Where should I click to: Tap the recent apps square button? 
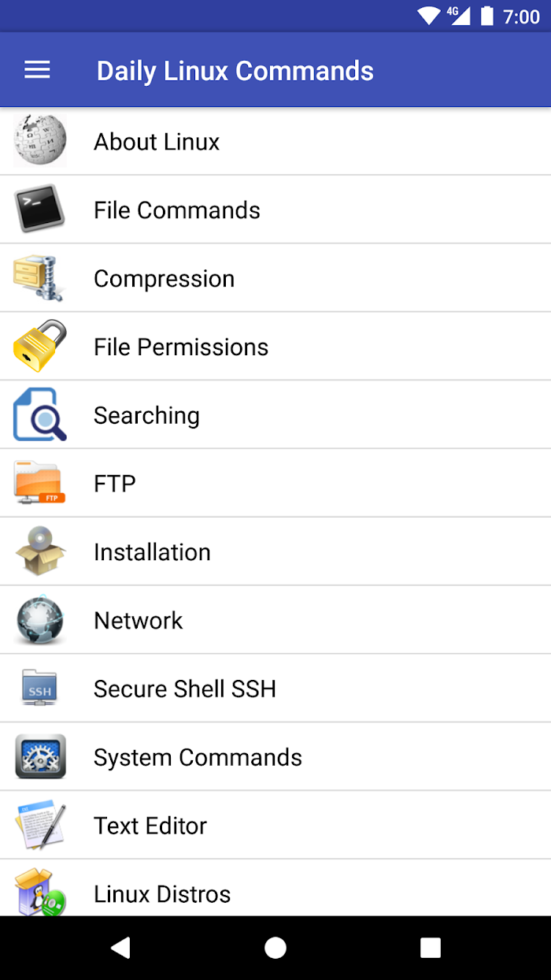[x=431, y=948]
